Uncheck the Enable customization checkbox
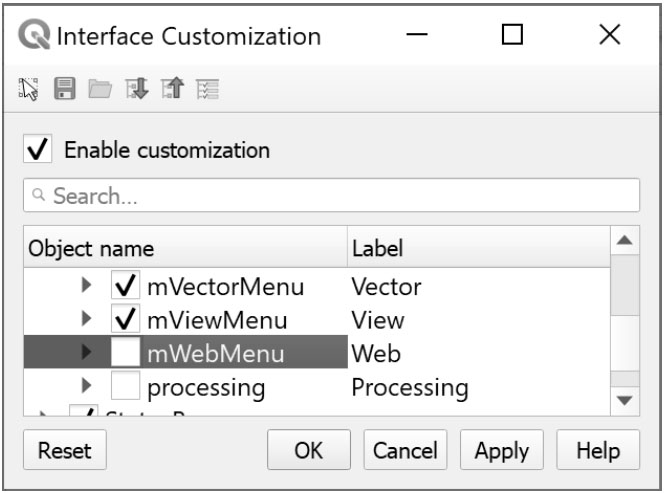The image size is (665, 493). coord(37,151)
